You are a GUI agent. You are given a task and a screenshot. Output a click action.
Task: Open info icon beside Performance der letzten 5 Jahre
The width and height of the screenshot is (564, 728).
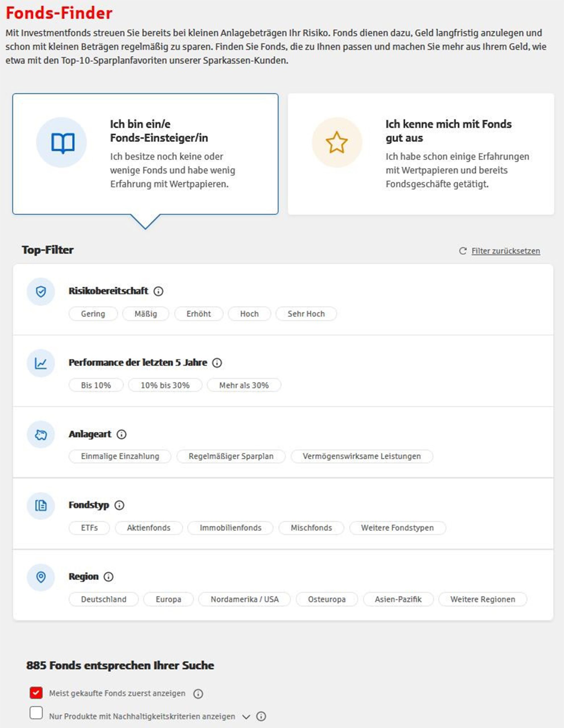tap(217, 363)
